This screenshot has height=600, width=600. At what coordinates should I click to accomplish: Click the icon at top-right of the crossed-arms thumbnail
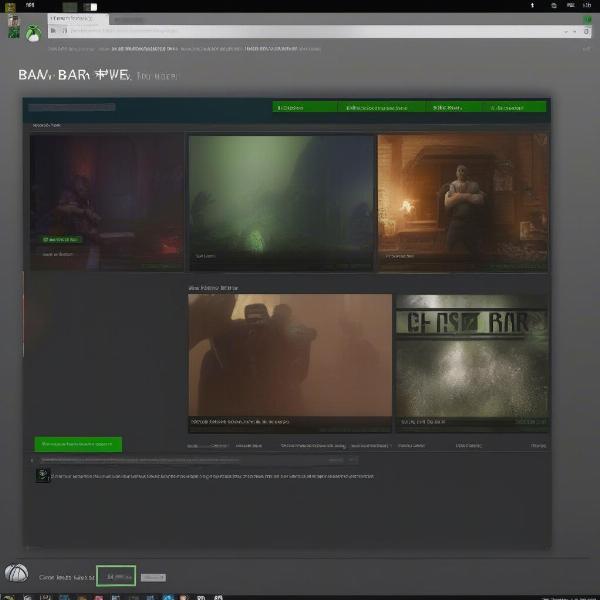tap(541, 140)
